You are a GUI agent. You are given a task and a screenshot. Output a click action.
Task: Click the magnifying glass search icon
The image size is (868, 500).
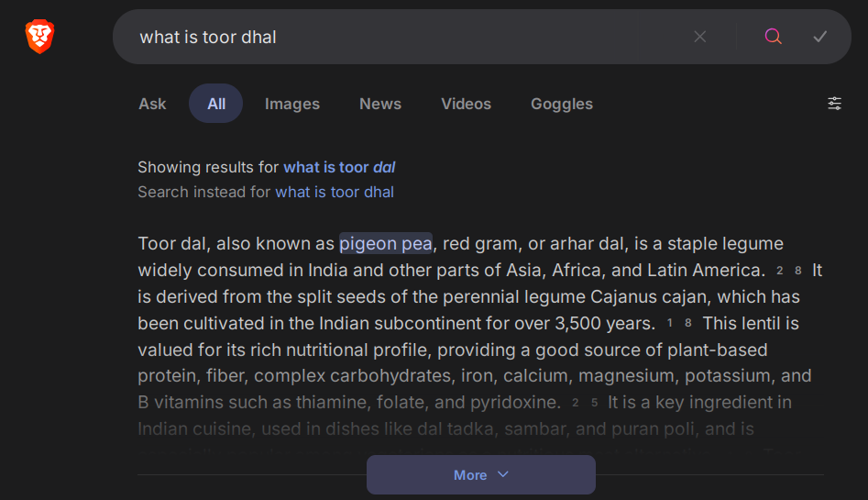774,37
